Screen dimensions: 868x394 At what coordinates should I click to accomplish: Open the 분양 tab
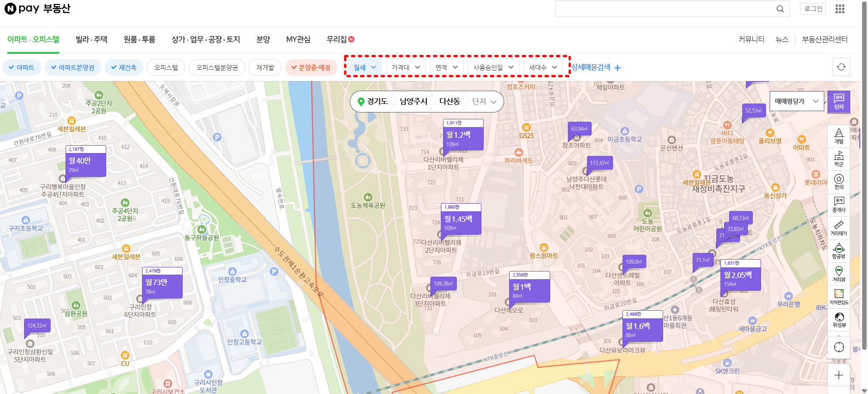pyautogui.click(x=263, y=40)
